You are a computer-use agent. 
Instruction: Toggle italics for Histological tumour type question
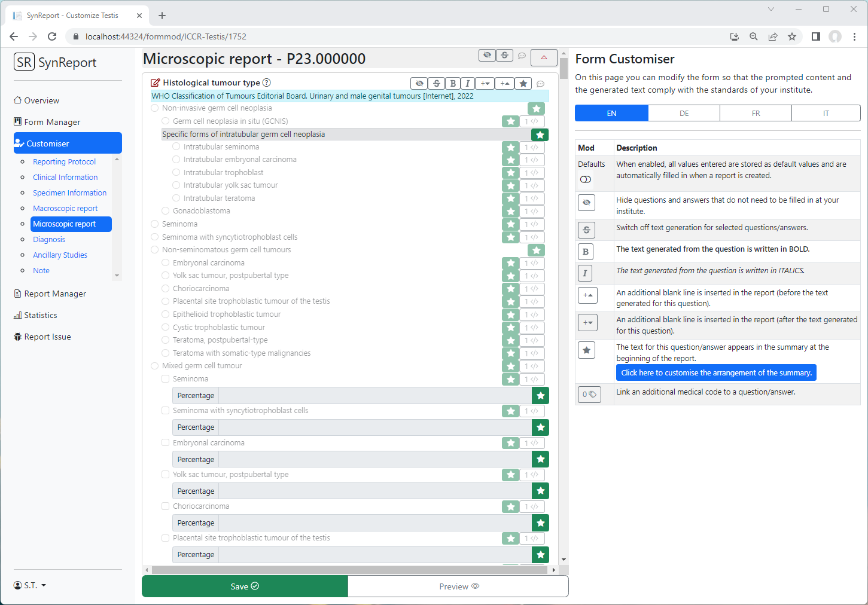[468, 84]
